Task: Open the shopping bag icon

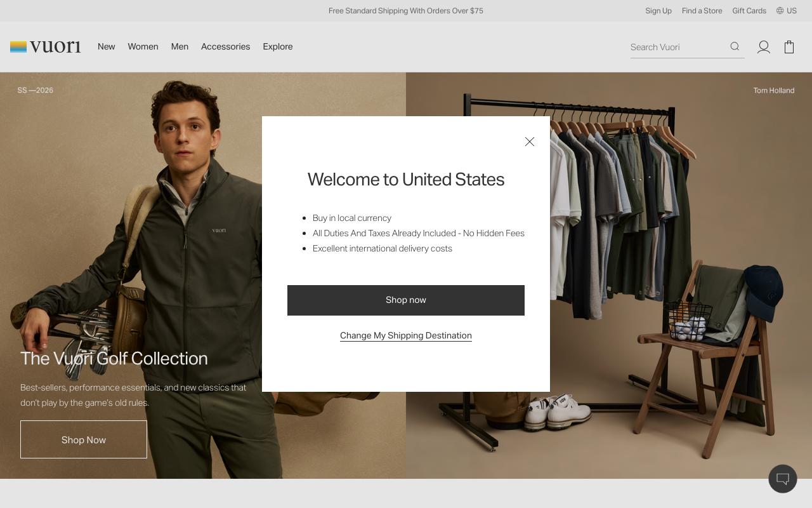Action: tap(789, 47)
